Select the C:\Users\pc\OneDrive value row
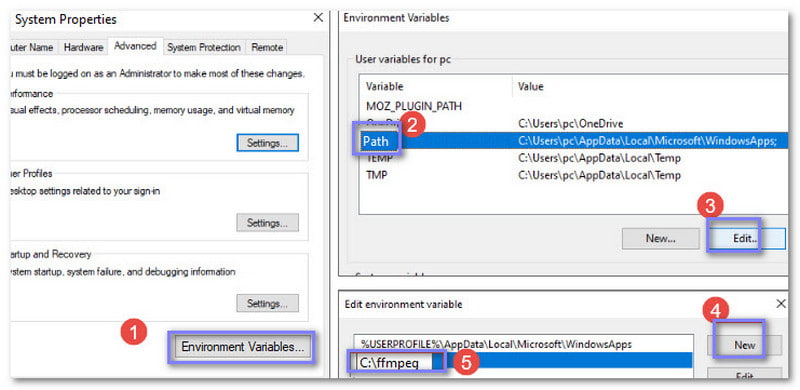800x390 pixels. pos(573,124)
